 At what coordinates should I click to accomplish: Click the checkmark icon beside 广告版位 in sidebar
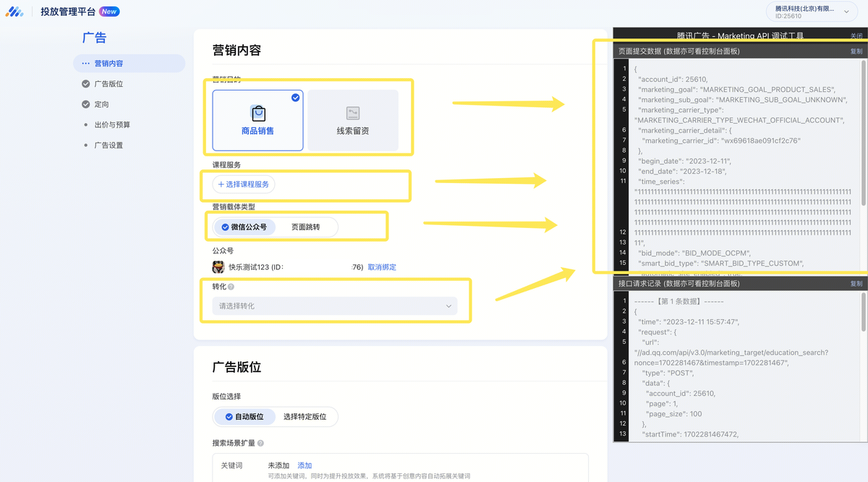[x=86, y=84]
